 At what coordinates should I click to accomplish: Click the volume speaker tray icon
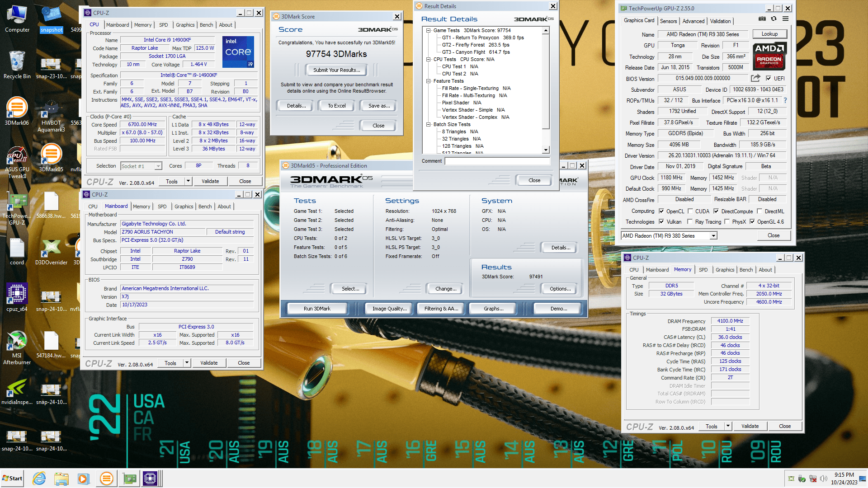[x=823, y=479]
